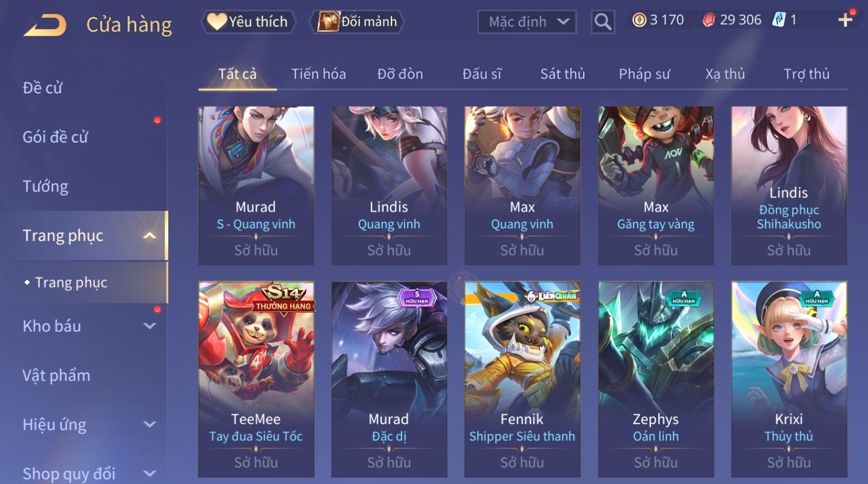This screenshot has width=868, height=484.
Task: Switch to the Sát thủ tab
Action: [563, 74]
